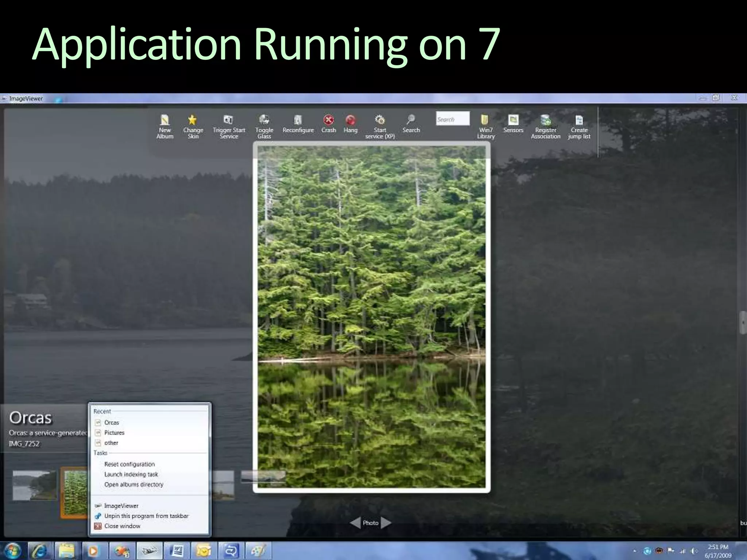The height and width of the screenshot is (560, 747).
Task: Click the Change Skin star icon
Action: [193, 120]
